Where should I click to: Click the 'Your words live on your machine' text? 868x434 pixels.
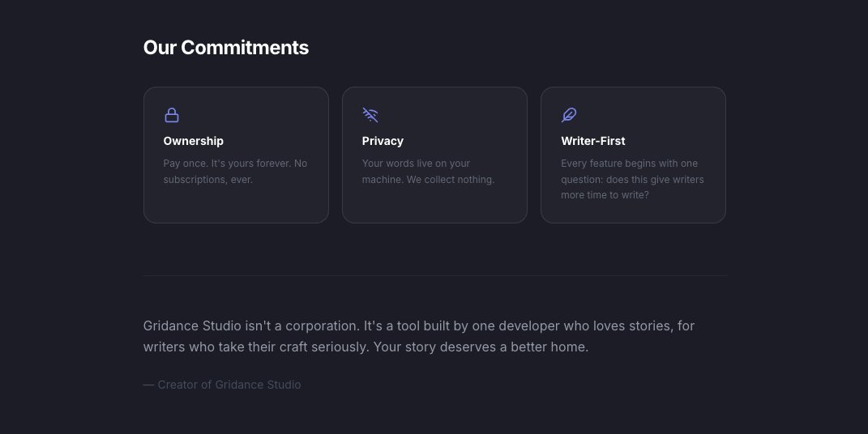tap(416, 172)
